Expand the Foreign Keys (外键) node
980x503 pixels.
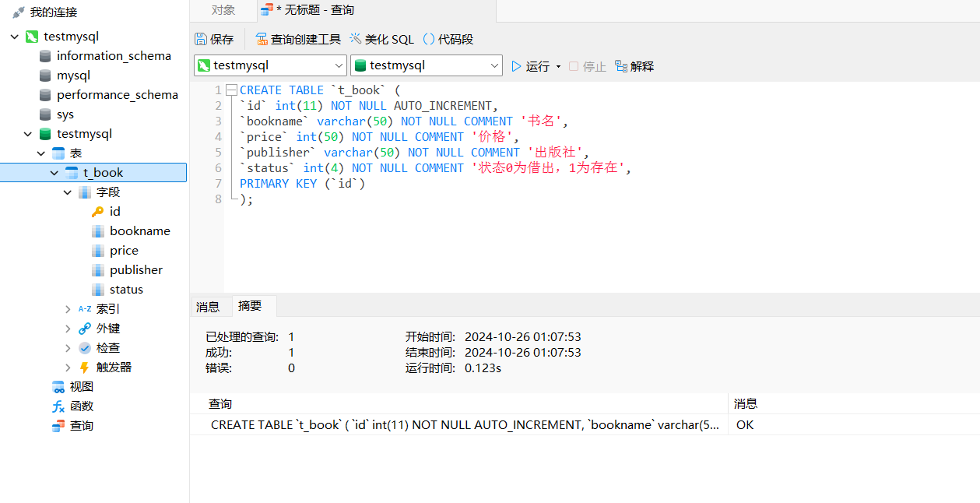coord(68,329)
